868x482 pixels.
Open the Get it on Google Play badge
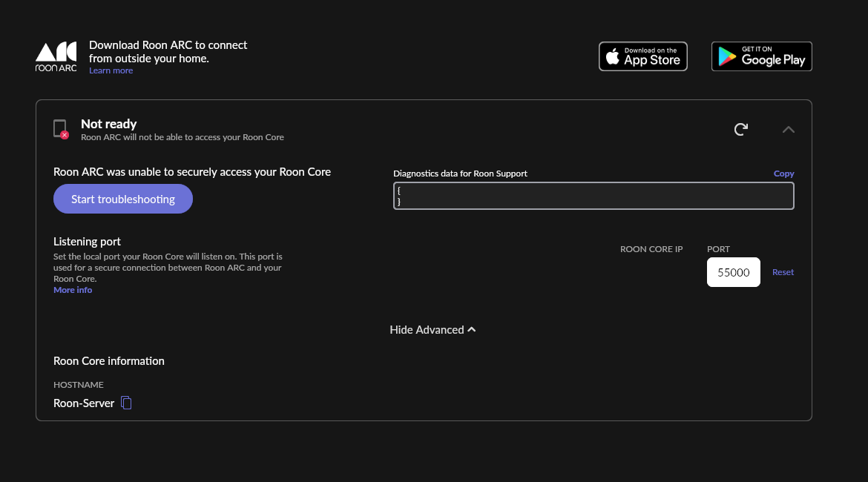762,56
